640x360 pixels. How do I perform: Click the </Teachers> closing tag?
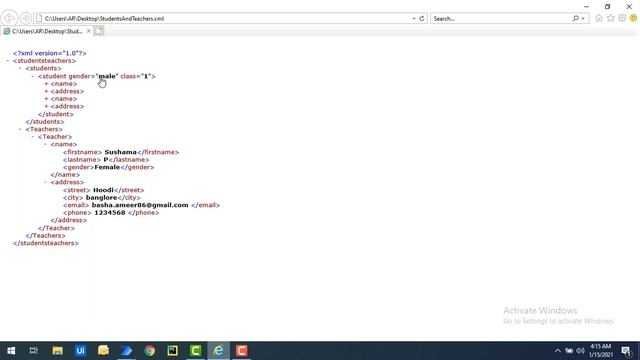(45, 236)
